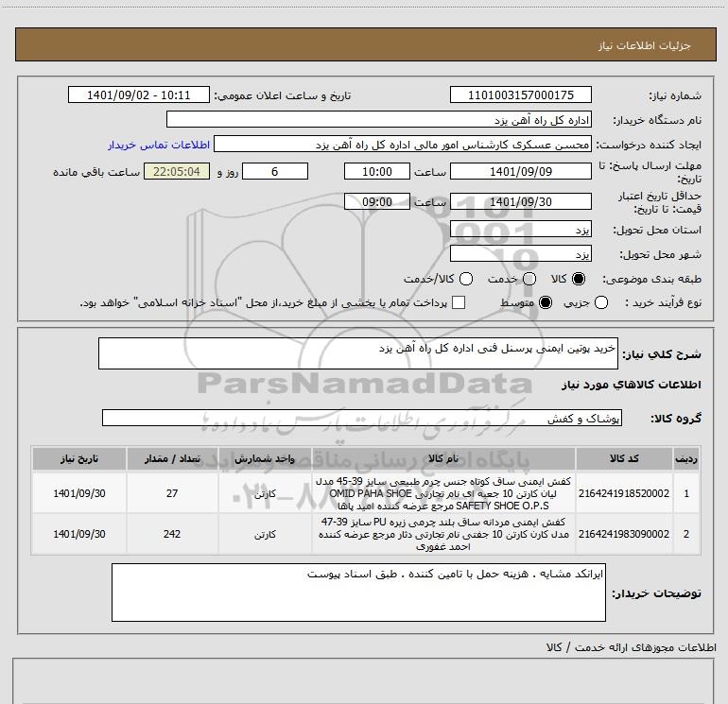Open the اطلاعات تماس خریدار link
Screen dimensions: 728x704
[159, 145]
